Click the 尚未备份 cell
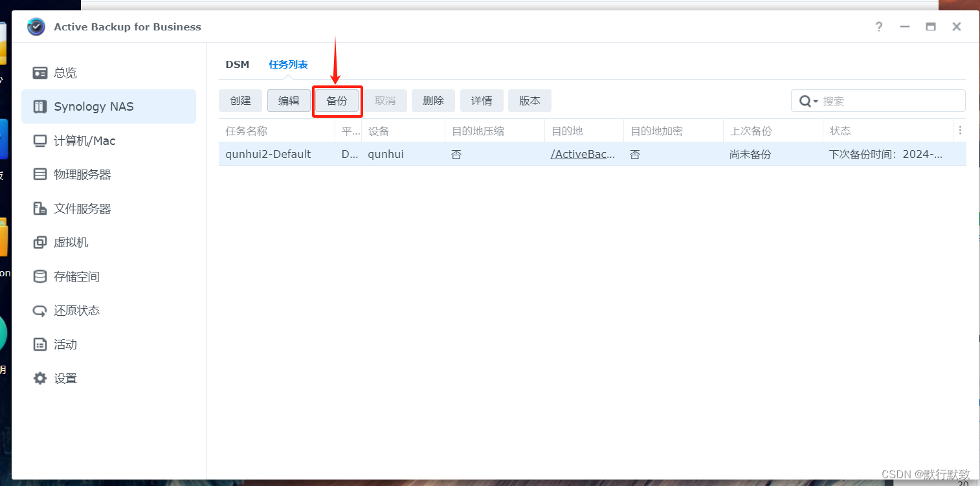 click(750, 154)
